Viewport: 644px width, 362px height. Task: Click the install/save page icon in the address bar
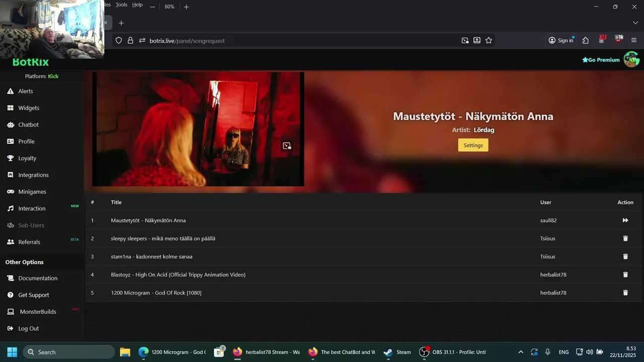476,41
